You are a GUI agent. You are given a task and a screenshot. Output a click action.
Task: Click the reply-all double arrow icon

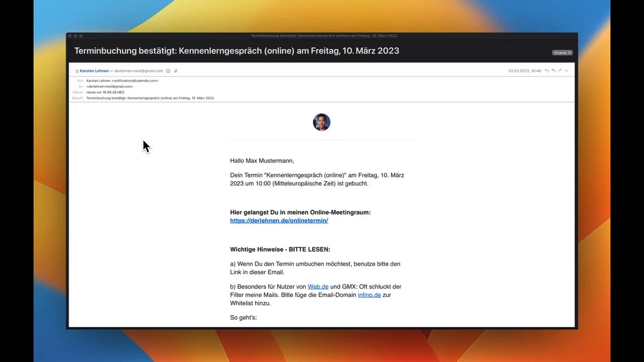pyautogui.click(x=553, y=71)
